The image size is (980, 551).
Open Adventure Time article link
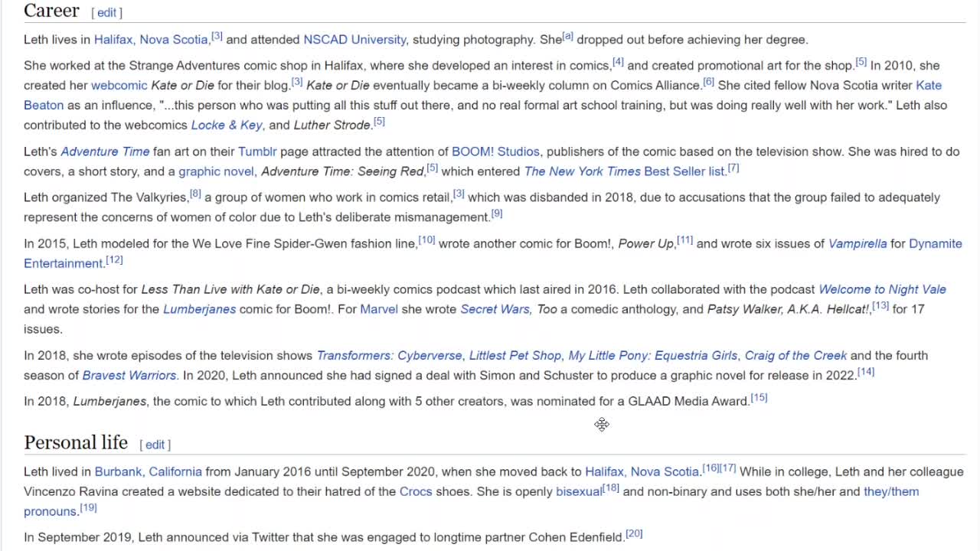click(105, 152)
